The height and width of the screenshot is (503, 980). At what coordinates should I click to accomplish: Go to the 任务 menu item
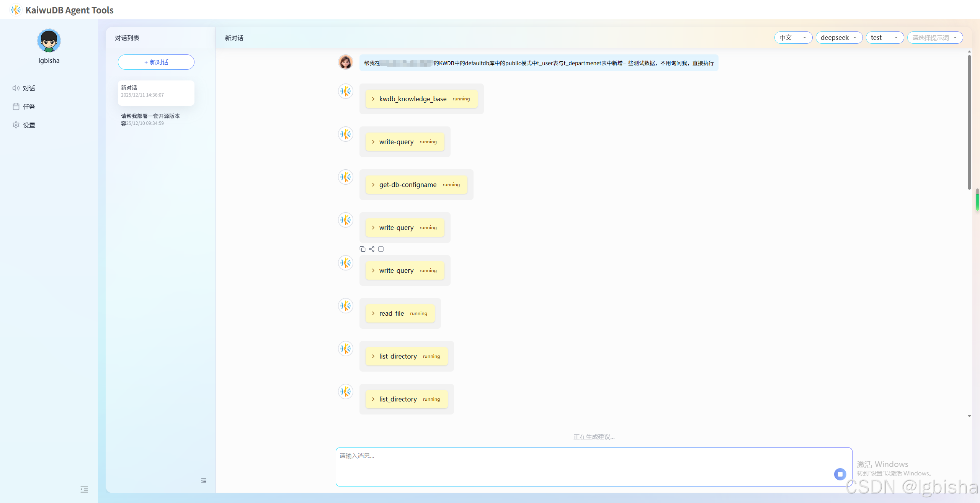[29, 106]
